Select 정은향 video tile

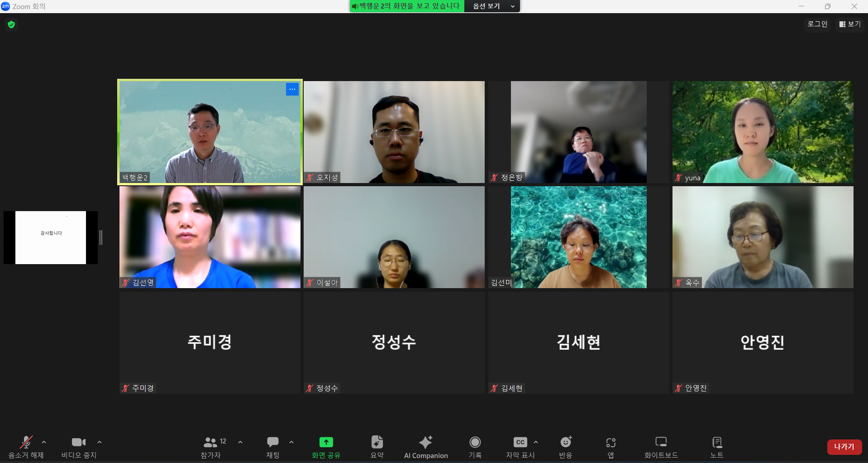pos(578,132)
